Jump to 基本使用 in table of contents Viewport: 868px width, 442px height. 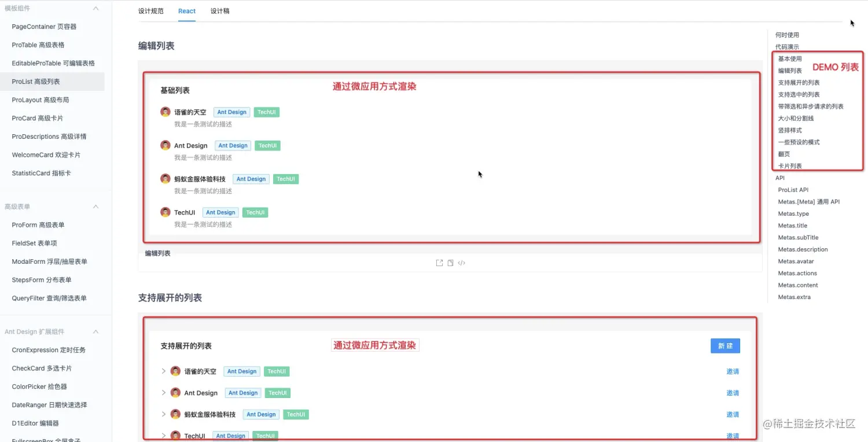(x=790, y=58)
